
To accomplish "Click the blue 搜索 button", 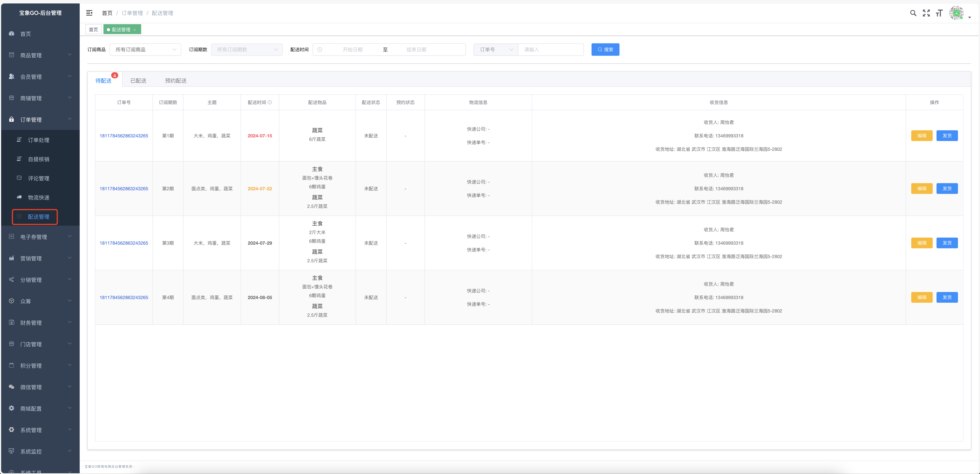I will coord(605,49).
